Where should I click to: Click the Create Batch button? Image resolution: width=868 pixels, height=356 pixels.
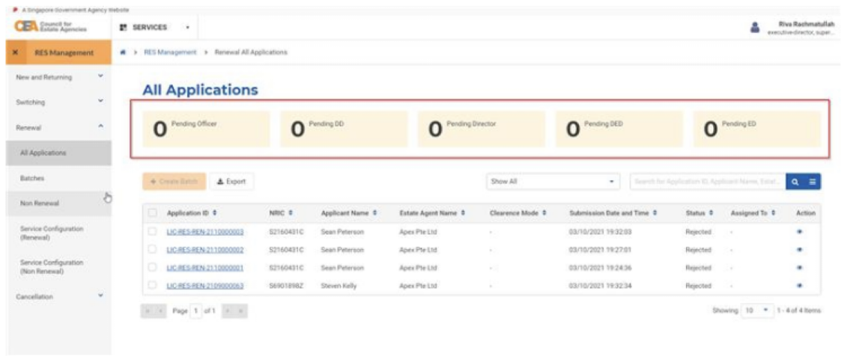pyautogui.click(x=174, y=181)
